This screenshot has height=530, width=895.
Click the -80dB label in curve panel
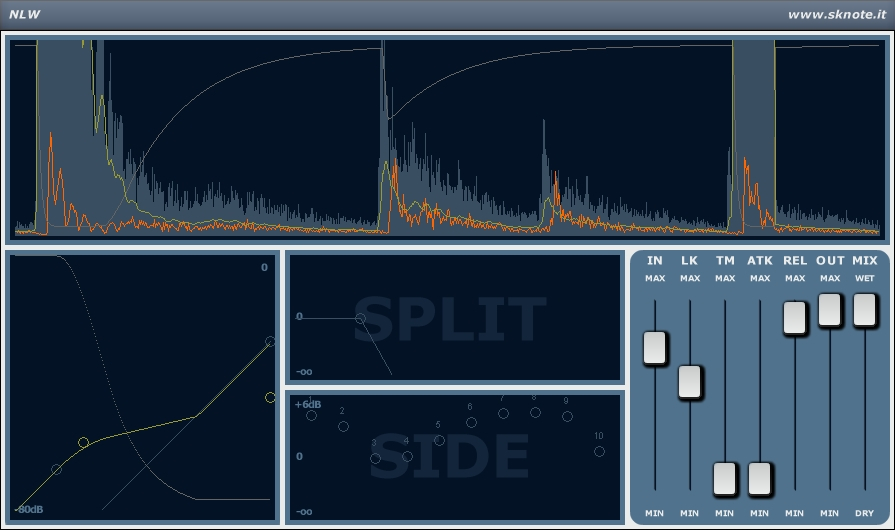[29, 509]
